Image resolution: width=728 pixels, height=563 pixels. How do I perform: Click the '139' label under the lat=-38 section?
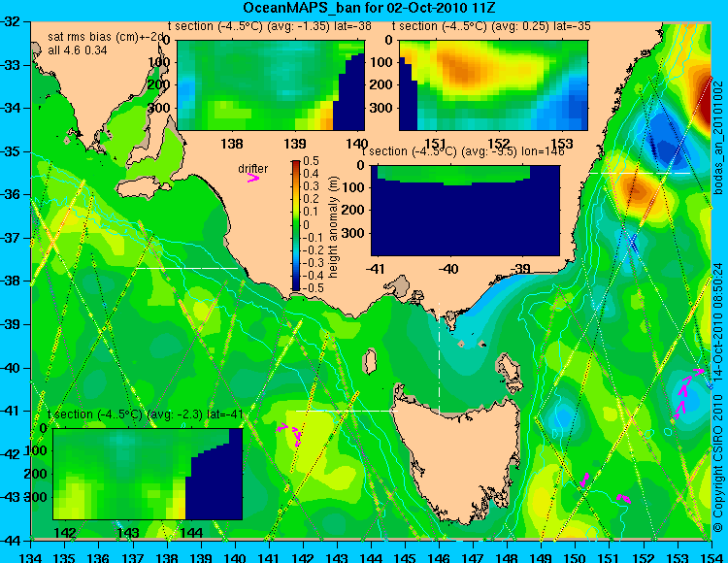click(295, 144)
